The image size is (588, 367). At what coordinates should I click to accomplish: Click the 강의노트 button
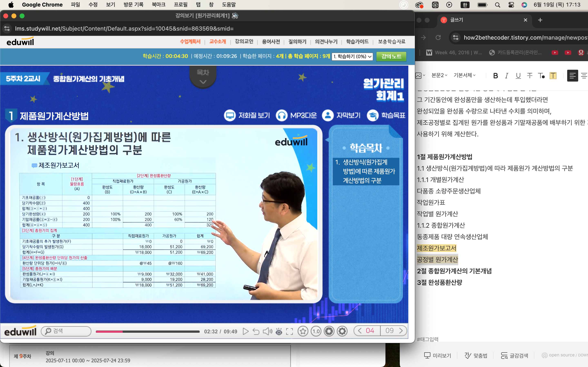(391, 56)
